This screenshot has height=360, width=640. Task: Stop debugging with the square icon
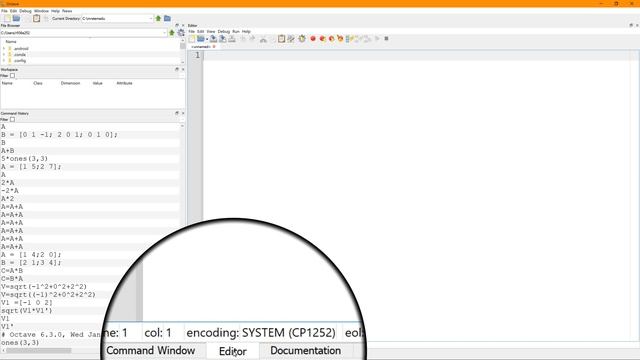coord(386,39)
